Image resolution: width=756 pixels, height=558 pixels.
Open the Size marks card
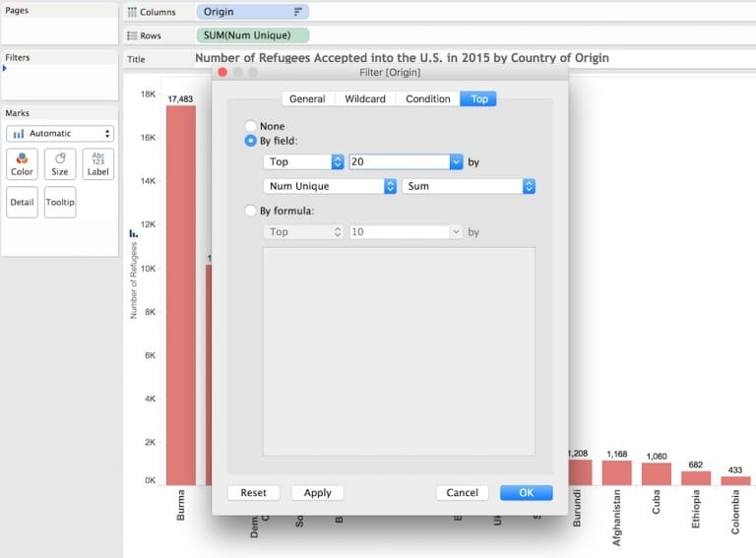tap(60, 163)
